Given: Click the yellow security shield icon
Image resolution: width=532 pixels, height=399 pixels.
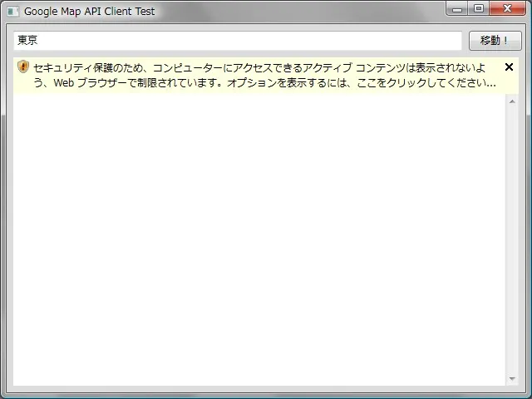Looking at the screenshot, I should 23,67.
